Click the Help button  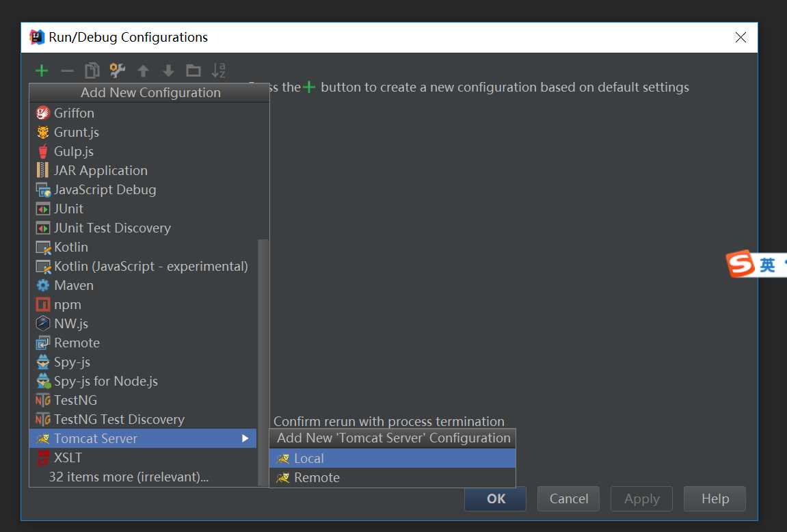[x=715, y=498]
